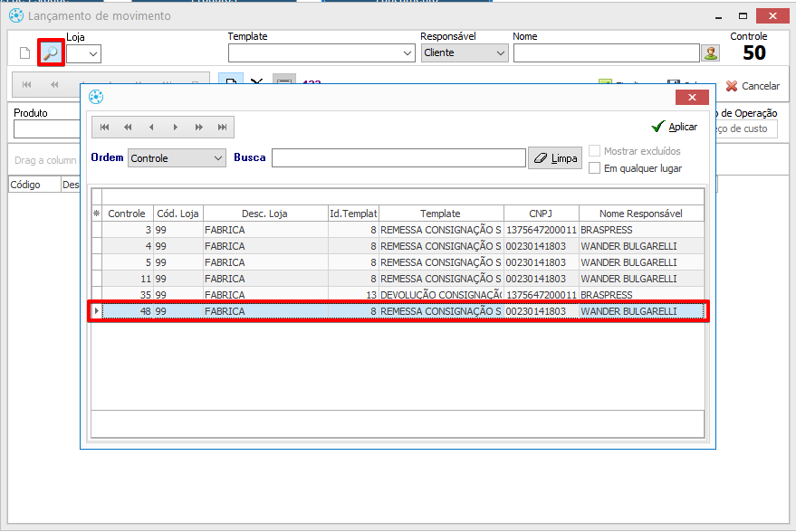Screen dimensions: 796x532
Task: Click the grid indicator asterisk header cell
Action: point(97,214)
